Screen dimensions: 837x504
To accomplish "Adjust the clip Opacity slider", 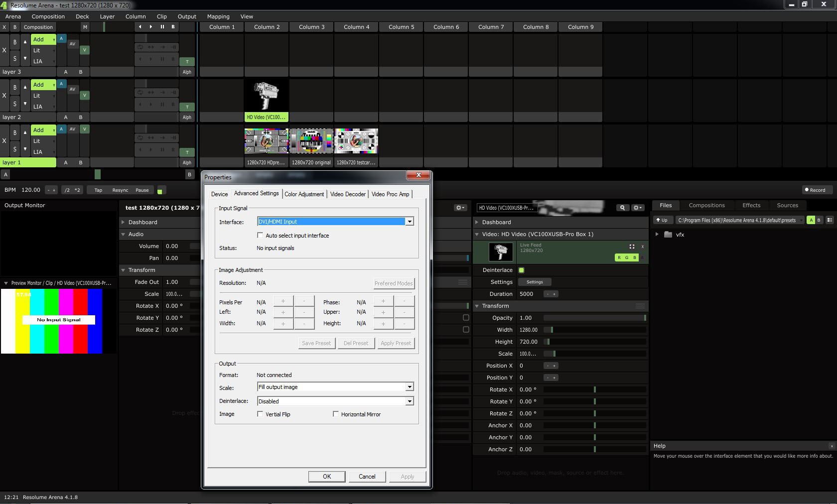I will tap(594, 318).
